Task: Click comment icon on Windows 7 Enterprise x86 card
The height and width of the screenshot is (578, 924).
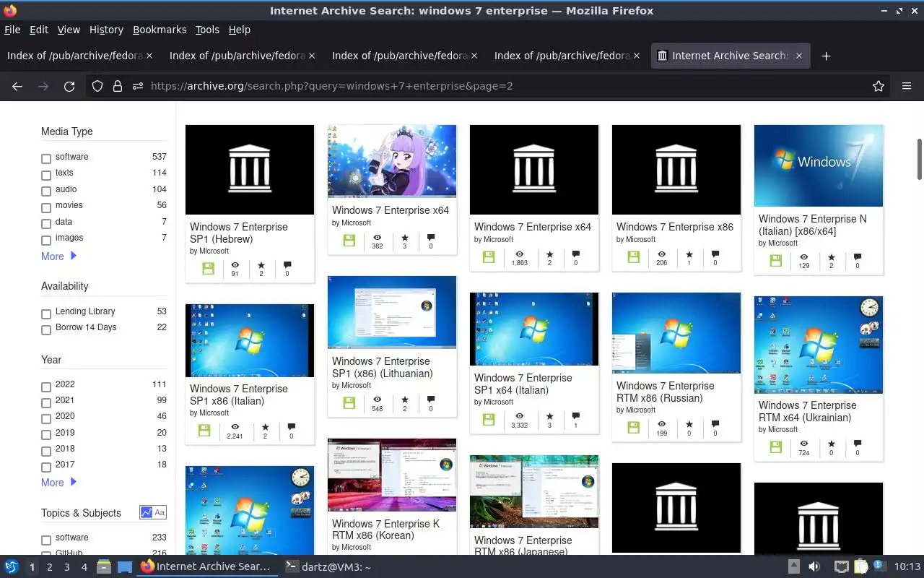Action: (x=715, y=254)
